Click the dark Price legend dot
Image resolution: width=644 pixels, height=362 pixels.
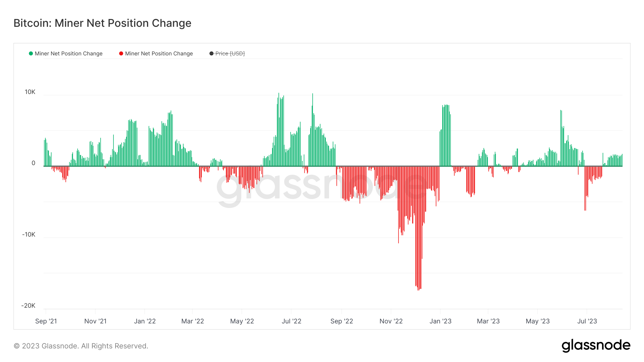pos(211,54)
